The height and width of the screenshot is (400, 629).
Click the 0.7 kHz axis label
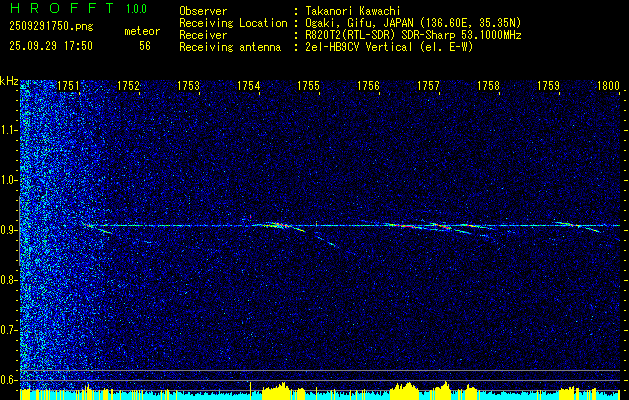point(9,330)
